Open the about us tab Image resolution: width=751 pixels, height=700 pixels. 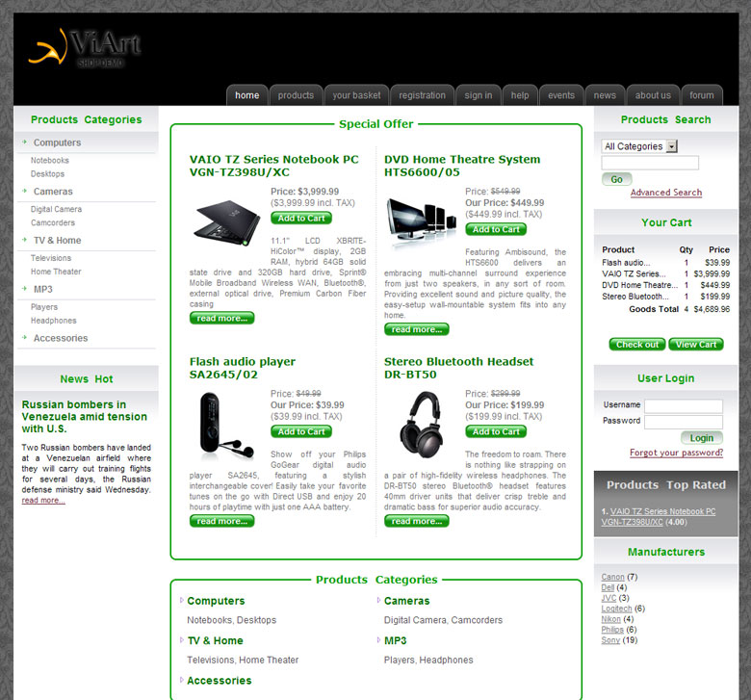click(x=653, y=95)
